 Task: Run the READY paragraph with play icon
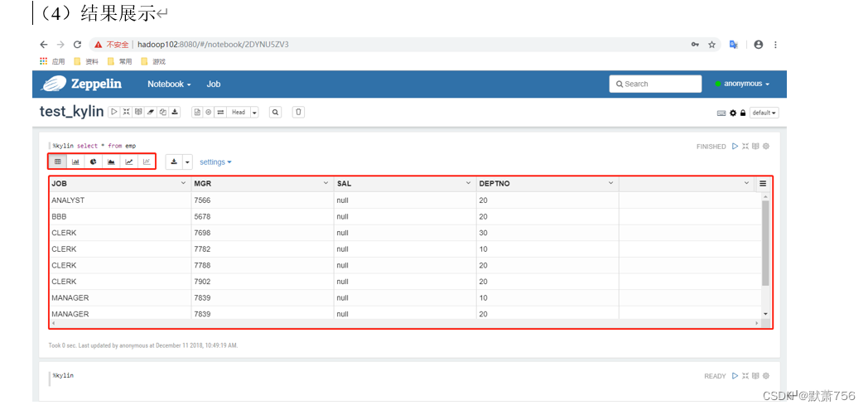coord(735,376)
